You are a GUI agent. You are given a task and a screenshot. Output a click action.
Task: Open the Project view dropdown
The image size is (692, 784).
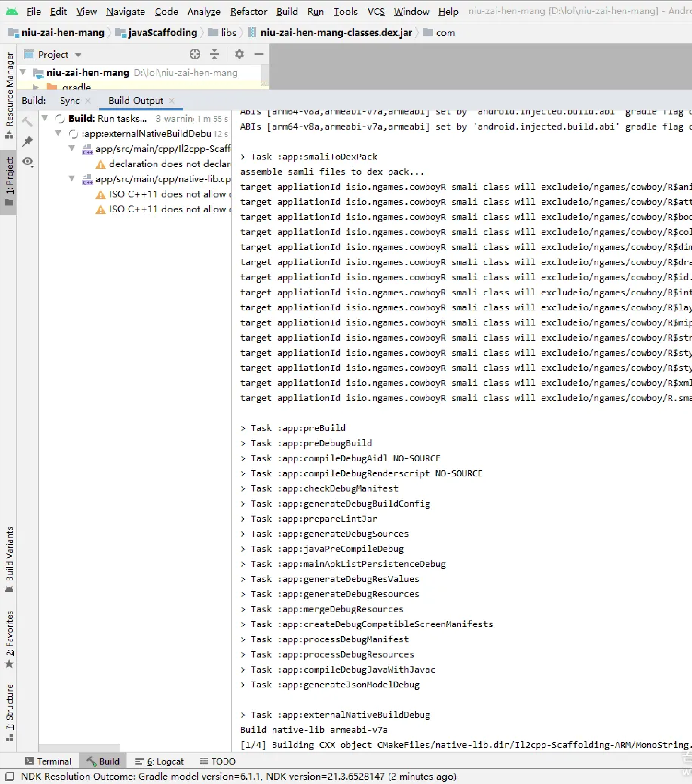pos(78,55)
